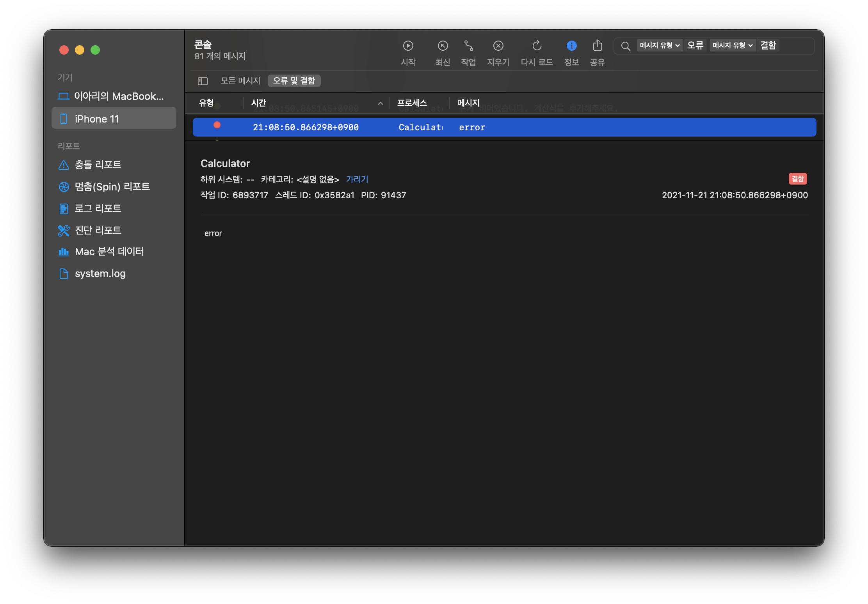The image size is (868, 604).
Task: Open first 메시지 유형 dropdown before 오류
Action: (x=660, y=46)
